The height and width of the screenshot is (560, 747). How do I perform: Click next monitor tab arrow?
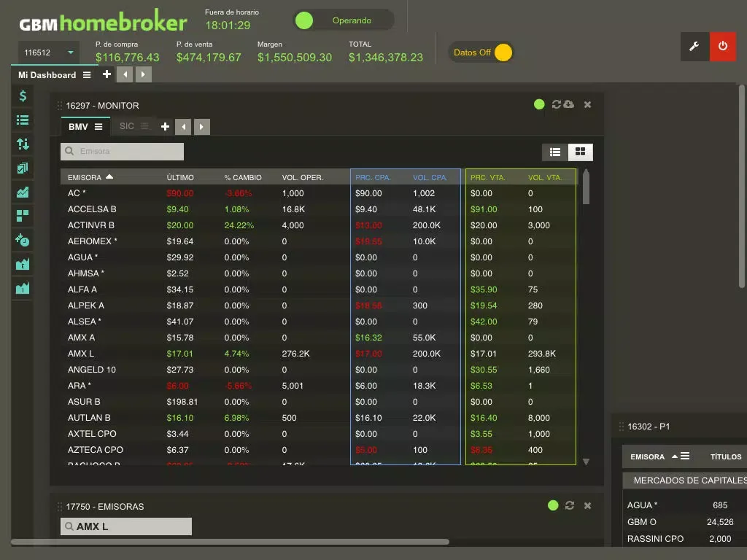202,127
